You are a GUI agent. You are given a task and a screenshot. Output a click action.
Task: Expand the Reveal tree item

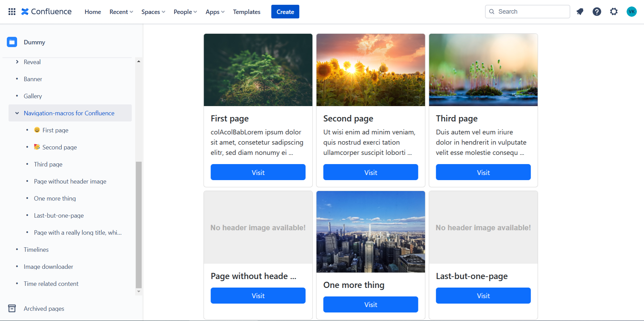tap(17, 62)
